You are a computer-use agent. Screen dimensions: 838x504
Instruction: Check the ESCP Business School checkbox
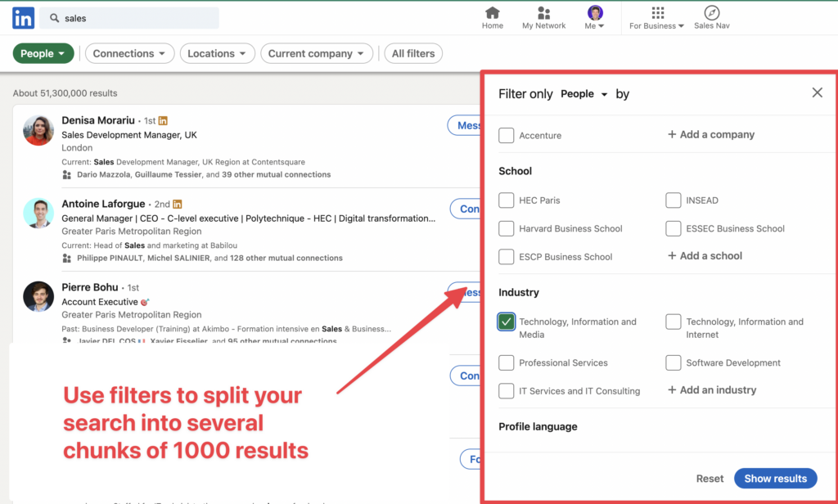[x=506, y=257]
